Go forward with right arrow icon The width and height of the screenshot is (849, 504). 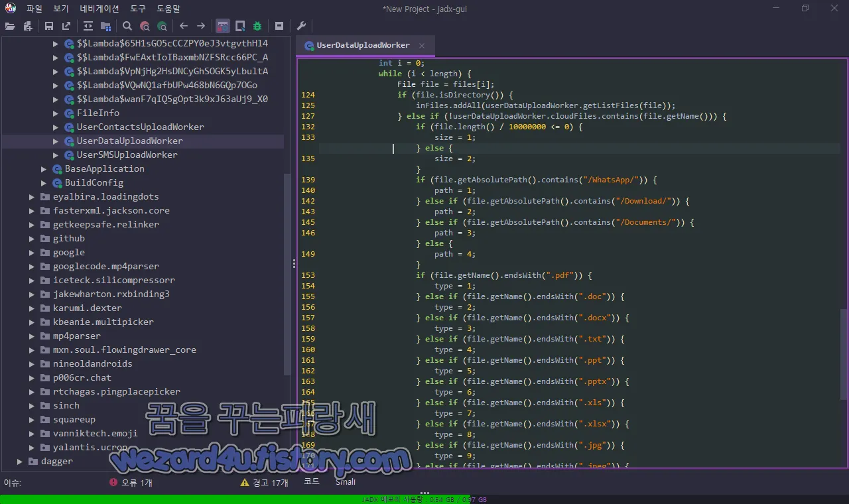pos(201,26)
